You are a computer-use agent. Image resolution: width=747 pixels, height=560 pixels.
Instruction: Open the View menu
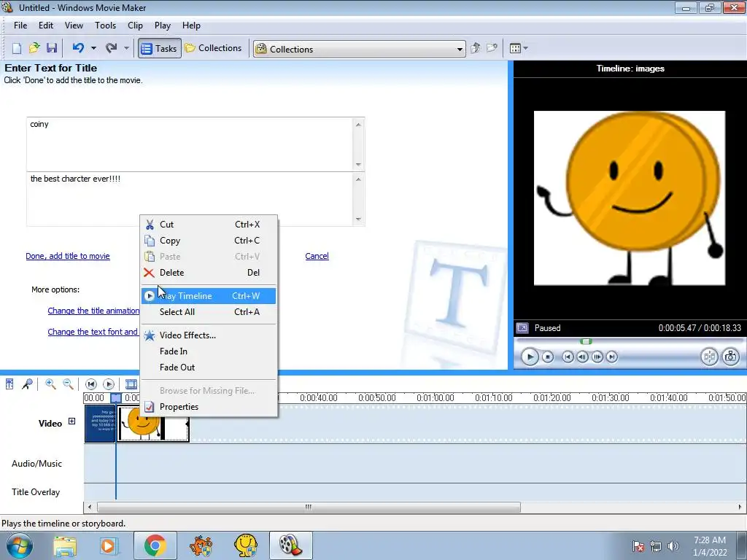click(x=74, y=26)
